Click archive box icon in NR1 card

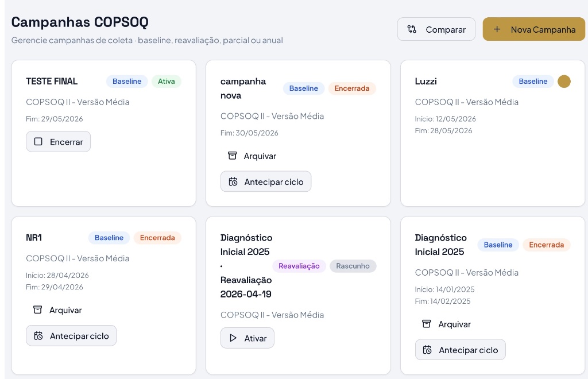click(38, 310)
